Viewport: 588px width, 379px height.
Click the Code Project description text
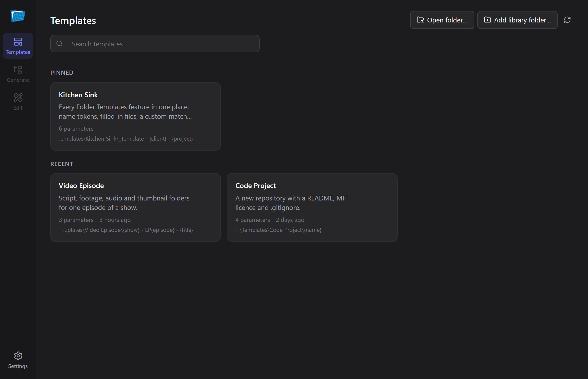pyautogui.click(x=292, y=203)
